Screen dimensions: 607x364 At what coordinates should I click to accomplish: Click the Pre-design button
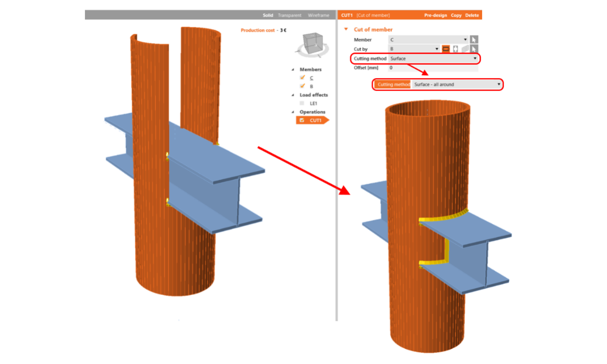pos(435,15)
